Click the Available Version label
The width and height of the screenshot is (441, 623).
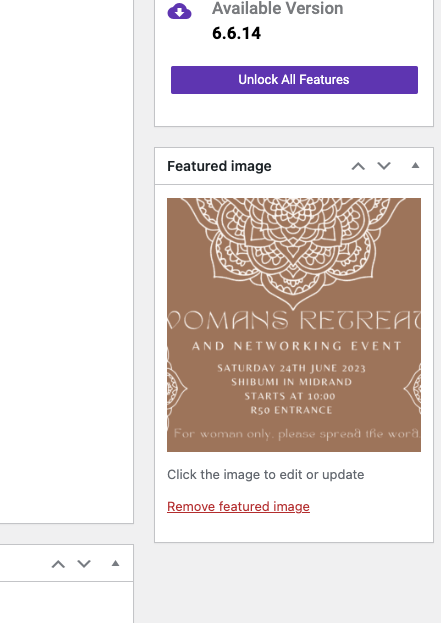277,8
